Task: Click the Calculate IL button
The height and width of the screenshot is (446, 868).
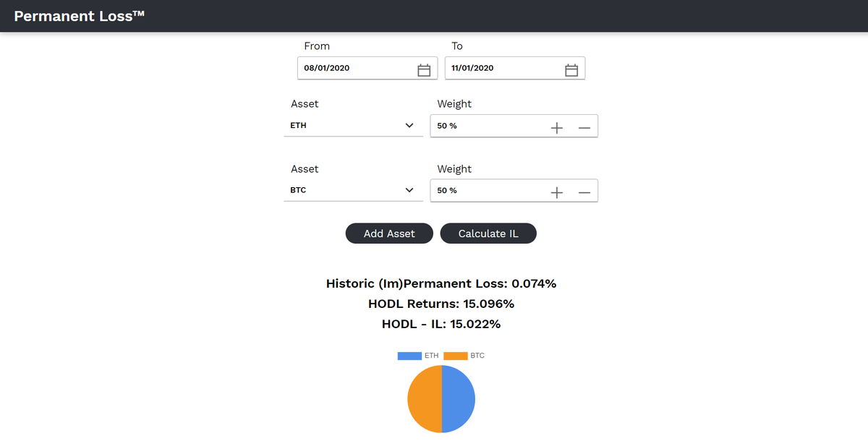Action: (488, 233)
